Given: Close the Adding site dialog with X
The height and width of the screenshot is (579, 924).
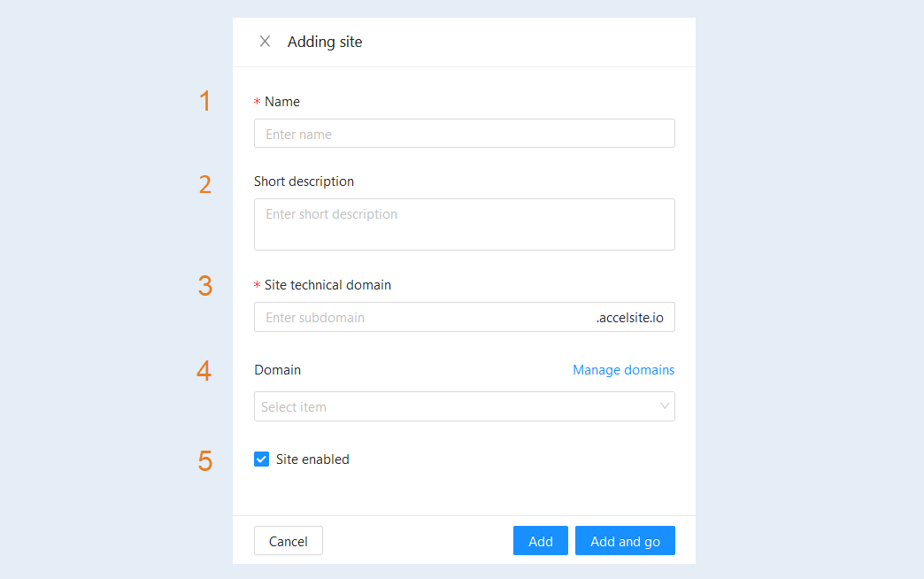Looking at the screenshot, I should click(x=265, y=42).
